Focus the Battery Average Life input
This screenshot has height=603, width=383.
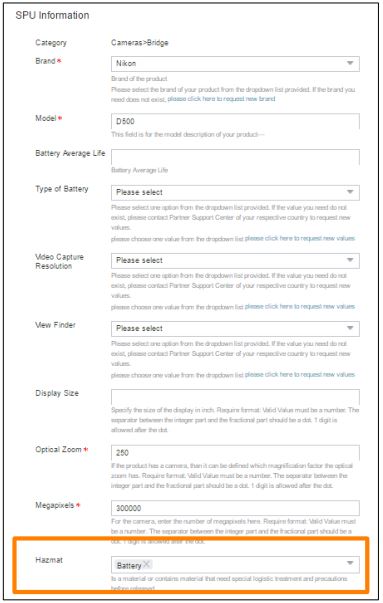point(235,157)
